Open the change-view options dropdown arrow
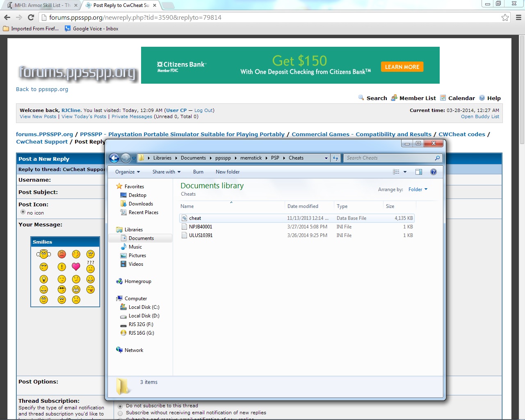Viewport: 525px width, 420px height. (405, 172)
